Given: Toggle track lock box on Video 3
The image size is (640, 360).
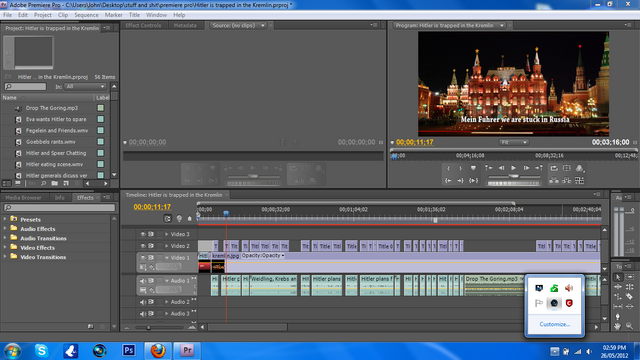Looking at the screenshot, I should coord(160,234).
